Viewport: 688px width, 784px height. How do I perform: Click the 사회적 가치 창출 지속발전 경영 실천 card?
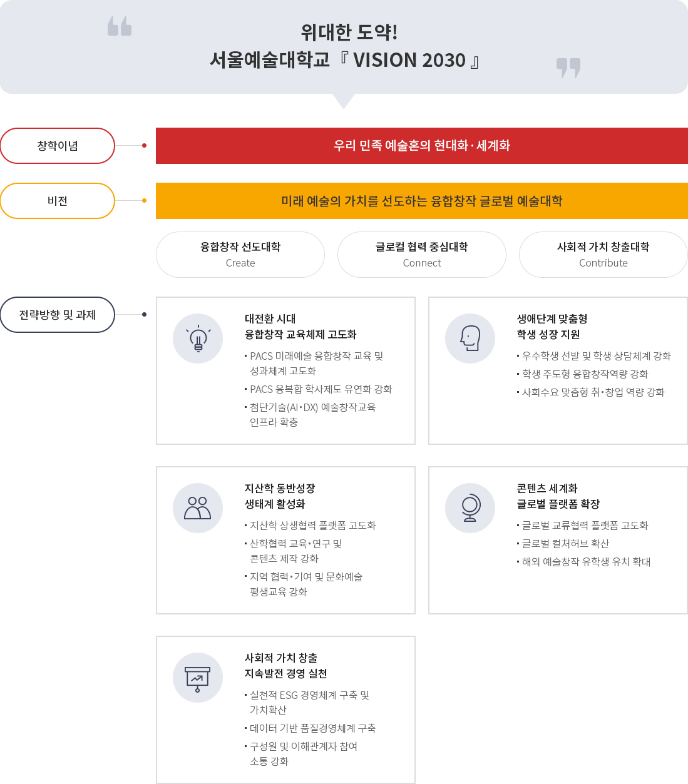coord(285,710)
